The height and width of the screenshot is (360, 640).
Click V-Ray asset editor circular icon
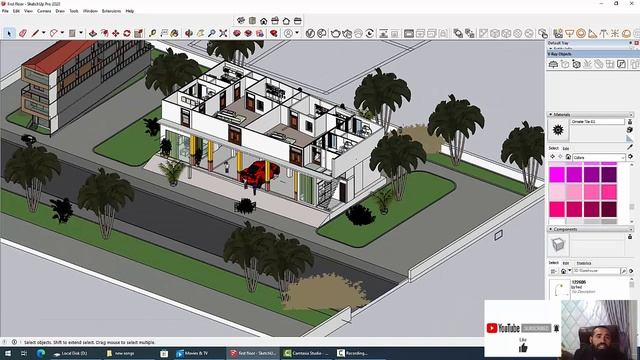tap(310, 33)
